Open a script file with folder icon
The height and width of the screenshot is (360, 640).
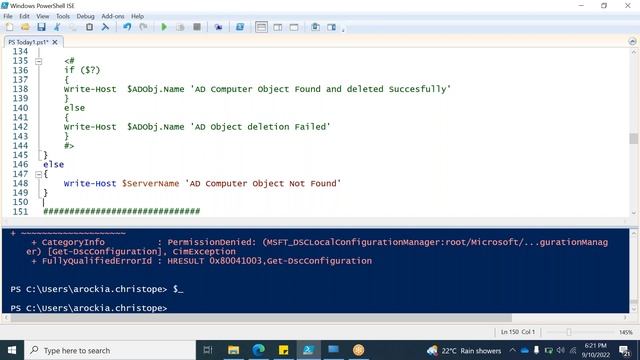tap(25, 27)
